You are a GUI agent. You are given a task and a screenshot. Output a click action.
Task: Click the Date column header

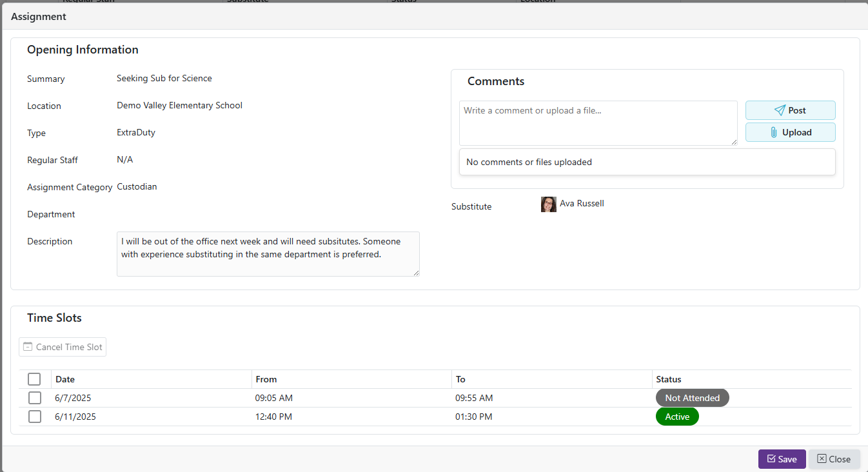tap(65, 379)
